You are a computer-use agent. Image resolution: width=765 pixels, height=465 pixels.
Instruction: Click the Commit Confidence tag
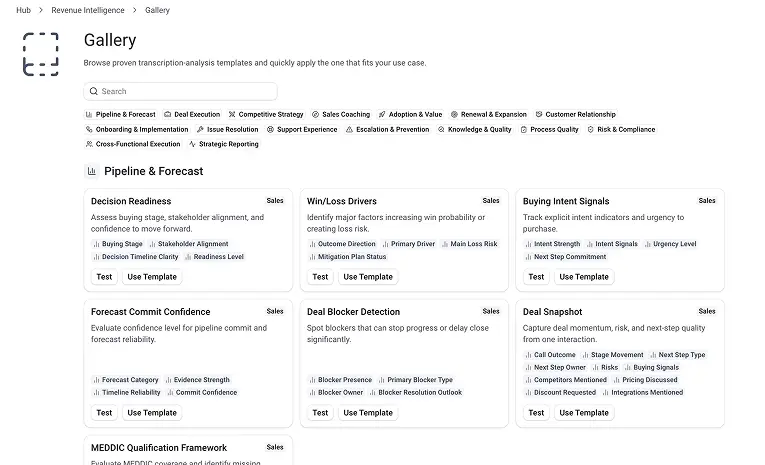point(202,392)
